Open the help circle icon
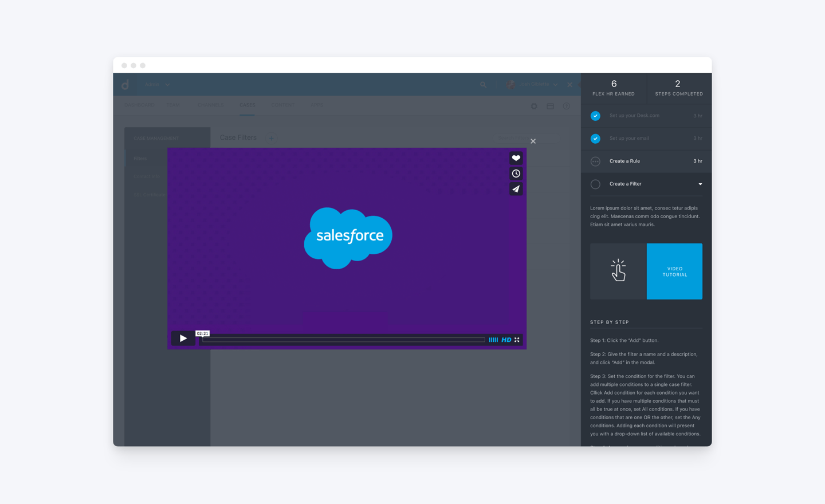Viewport: 825px width, 504px height. click(x=566, y=106)
